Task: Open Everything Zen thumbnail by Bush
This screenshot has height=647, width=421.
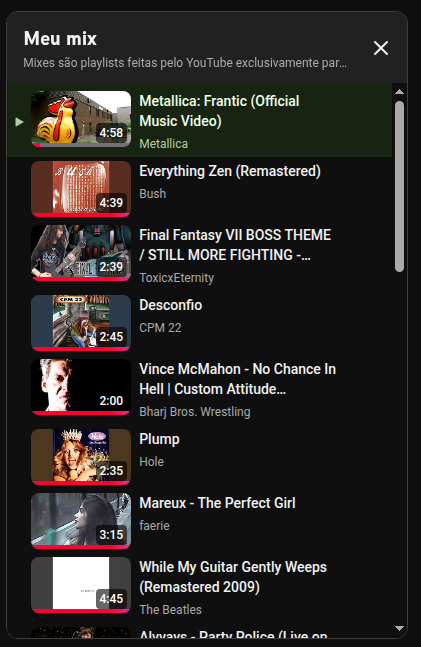Action: click(x=81, y=189)
